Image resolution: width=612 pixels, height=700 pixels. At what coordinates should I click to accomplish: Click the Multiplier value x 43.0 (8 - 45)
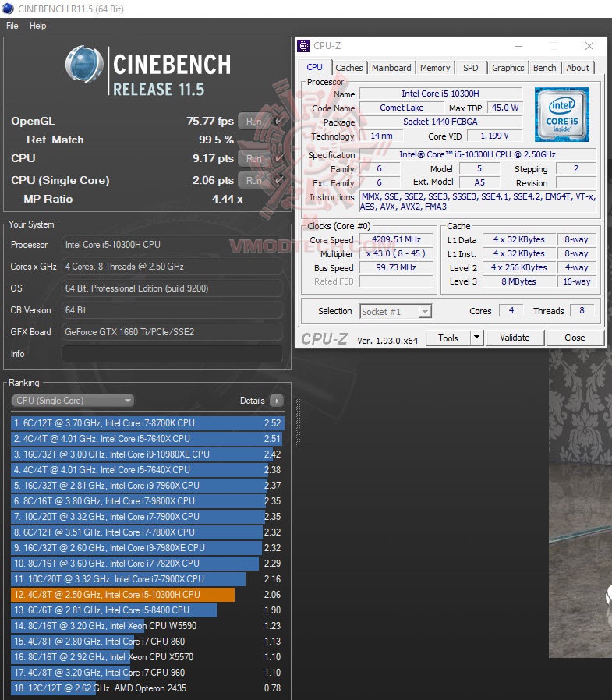396,253
